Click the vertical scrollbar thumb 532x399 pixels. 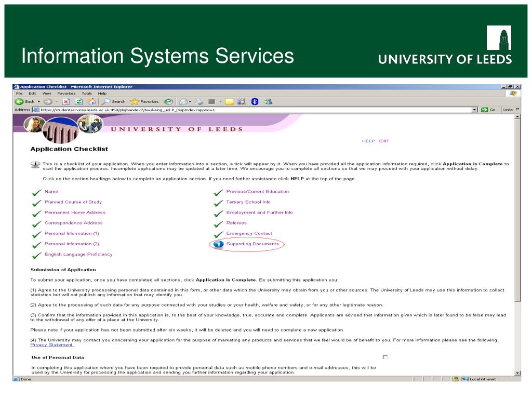pos(517,210)
